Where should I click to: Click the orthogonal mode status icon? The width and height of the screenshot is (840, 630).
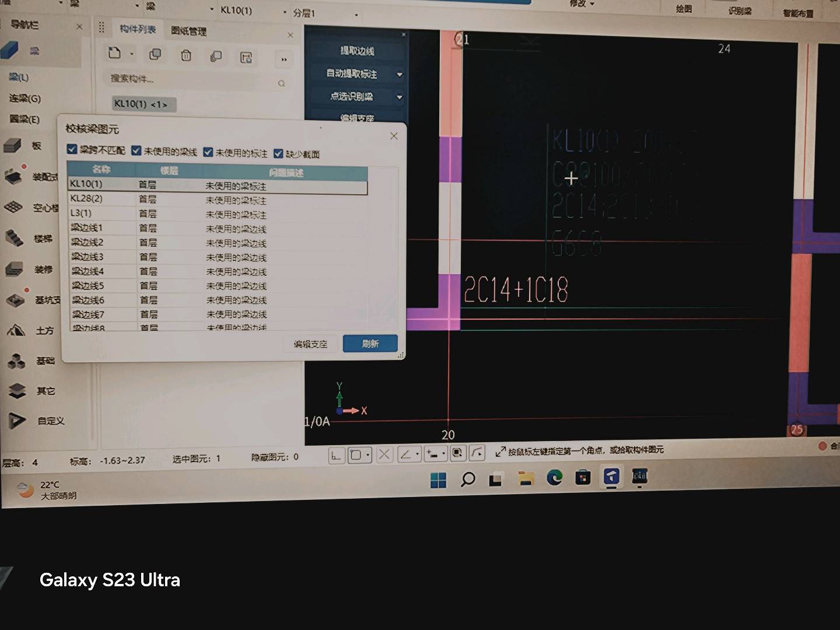[336, 455]
